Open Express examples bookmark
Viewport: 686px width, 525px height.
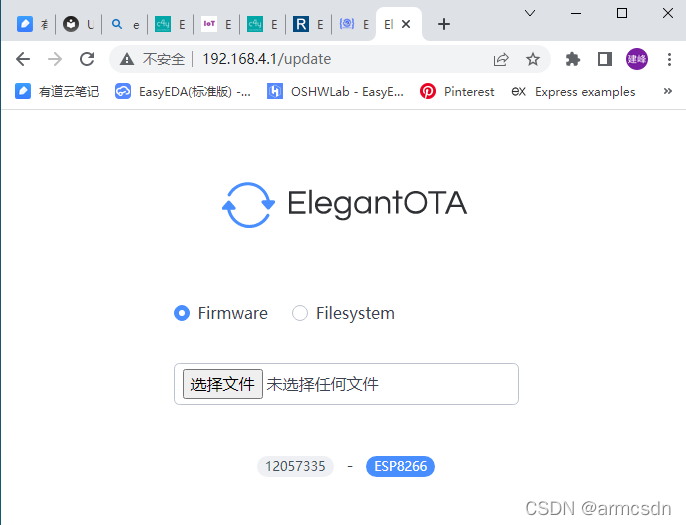pyautogui.click(x=573, y=91)
